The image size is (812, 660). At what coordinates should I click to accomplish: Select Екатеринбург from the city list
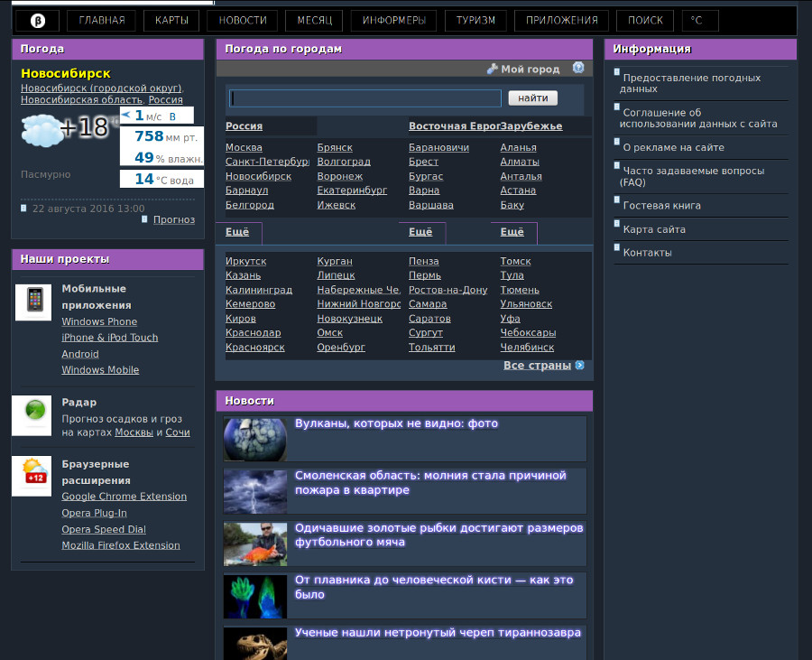pos(352,191)
